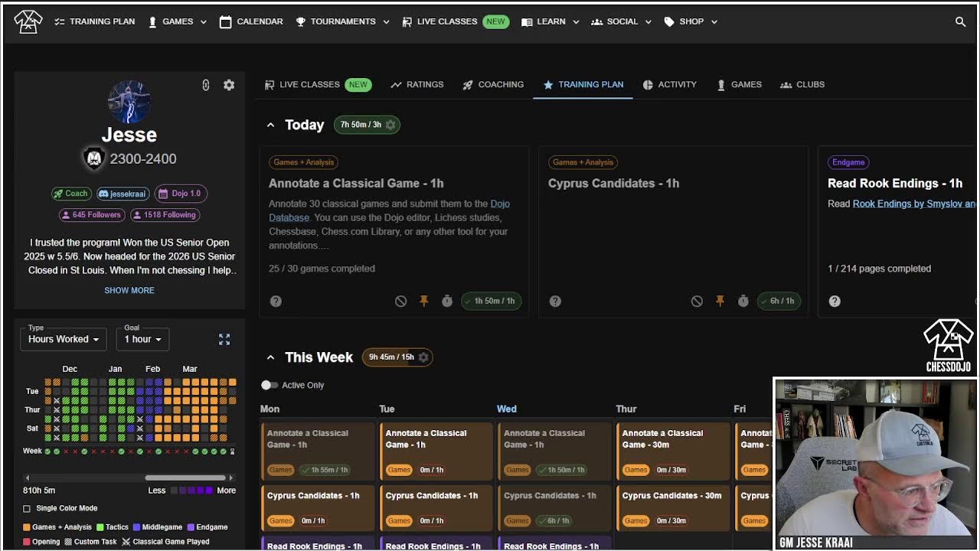
Task: Open Live Classes in the top navbar
Action: (454, 21)
